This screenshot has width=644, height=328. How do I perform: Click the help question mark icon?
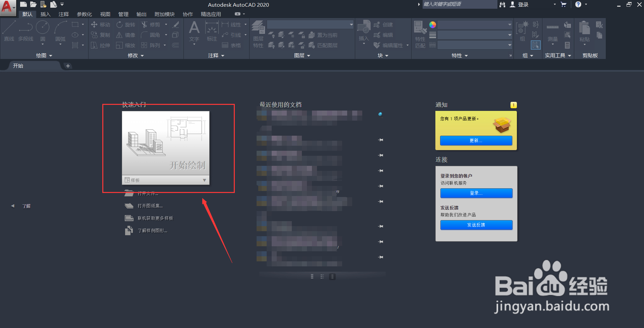(578, 4)
